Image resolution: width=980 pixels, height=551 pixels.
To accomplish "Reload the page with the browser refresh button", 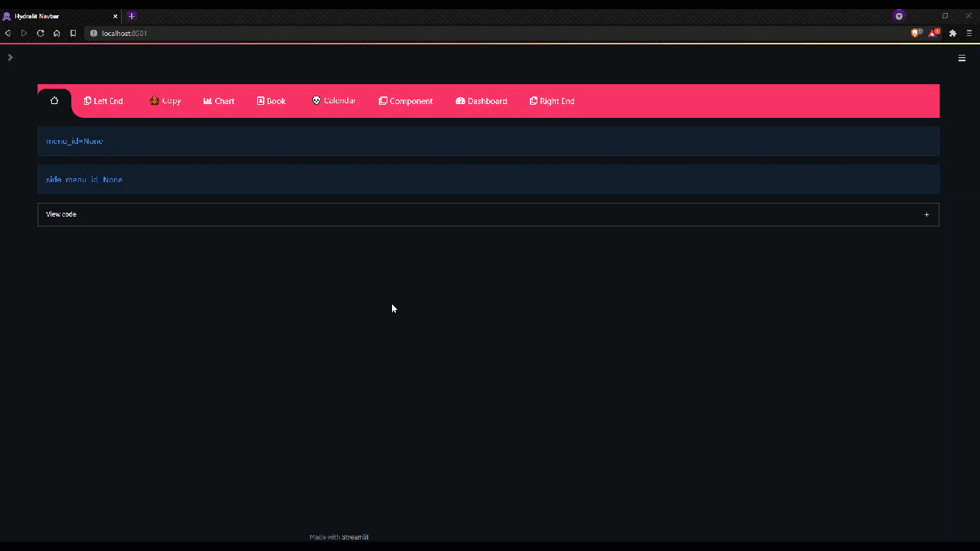I will click(41, 34).
